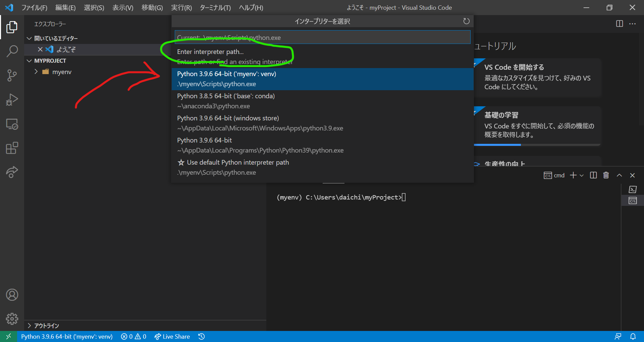This screenshot has width=644, height=342.
Task: Close the ようこそ editor tab entry
Action: coord(40,49)
